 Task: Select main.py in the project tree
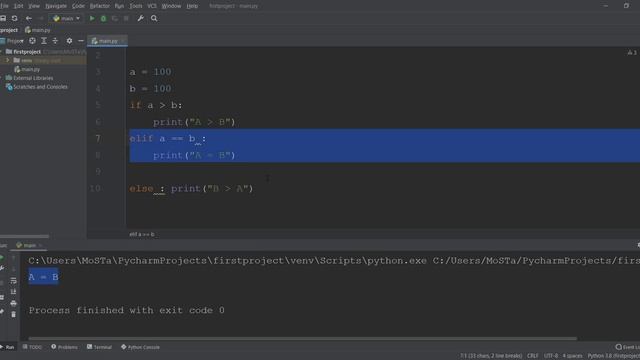pyautogui.click(x=27, y=69)
